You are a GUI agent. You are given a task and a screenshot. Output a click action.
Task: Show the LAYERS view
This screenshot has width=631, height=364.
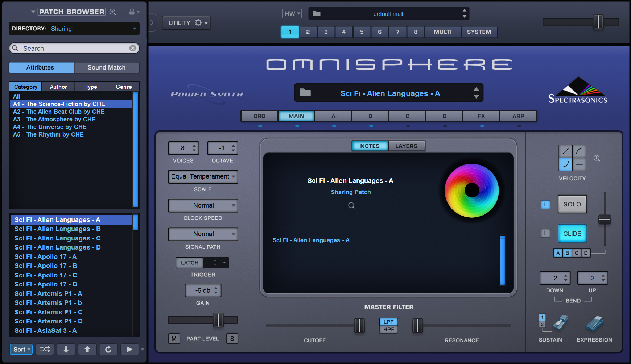pyautogui.click(x=407, y=146)
